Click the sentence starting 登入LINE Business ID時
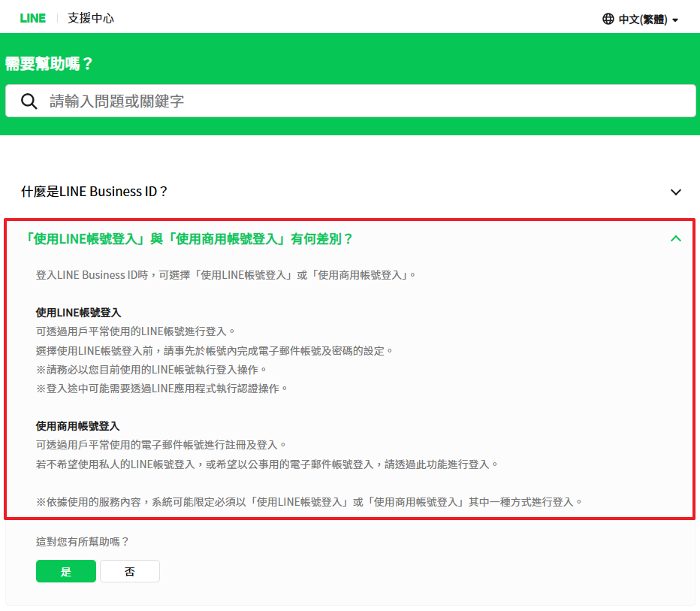The width and height of the screenshot is (700, 611). pyautogui.click(x=225, y=275)
